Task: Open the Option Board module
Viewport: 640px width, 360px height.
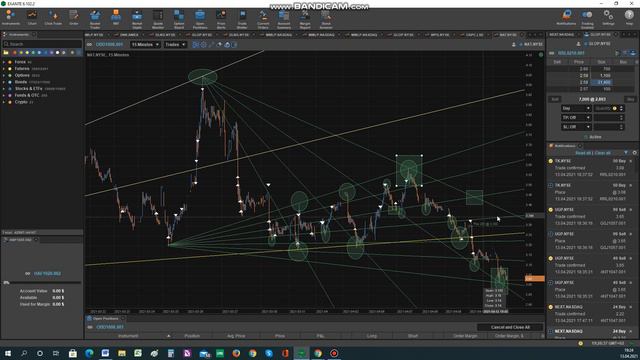Action: 179,18
